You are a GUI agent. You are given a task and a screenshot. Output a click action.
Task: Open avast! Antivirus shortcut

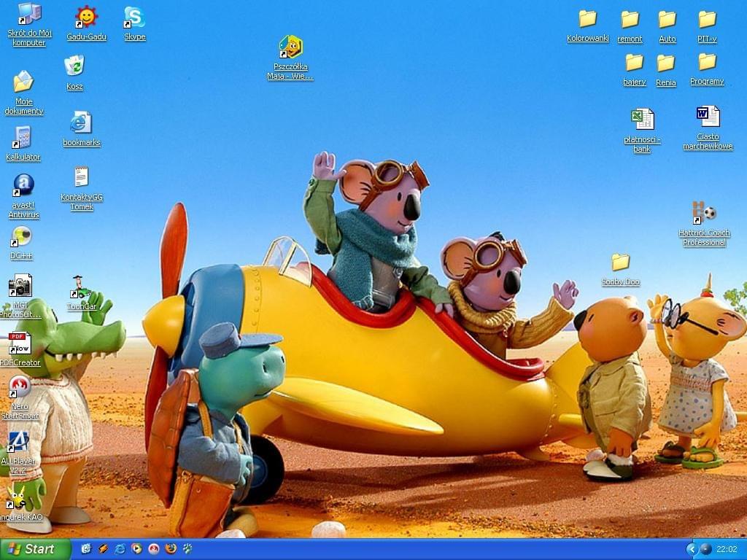coord(23,186)
